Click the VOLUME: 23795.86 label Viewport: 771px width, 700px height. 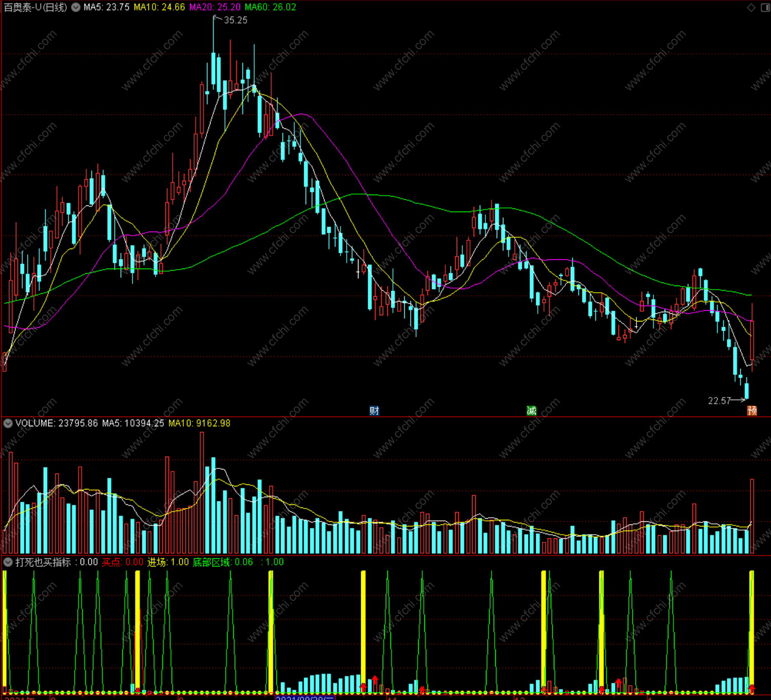coord(57,423)
